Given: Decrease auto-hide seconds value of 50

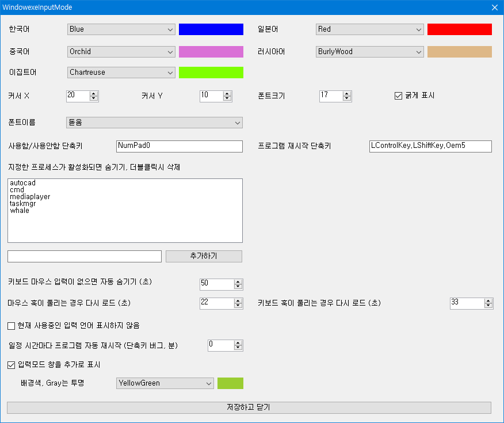Looking at the screenshot, I should (x=238, y=287).
